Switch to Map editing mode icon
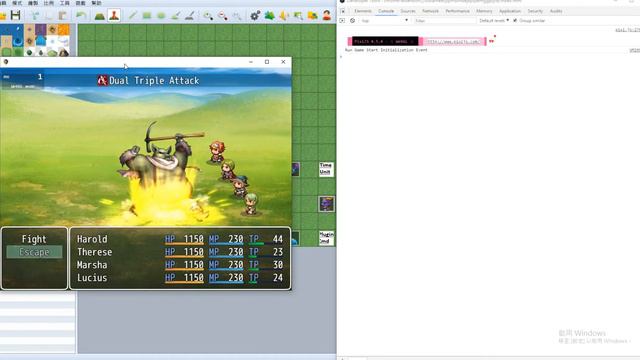 point(100,16)
